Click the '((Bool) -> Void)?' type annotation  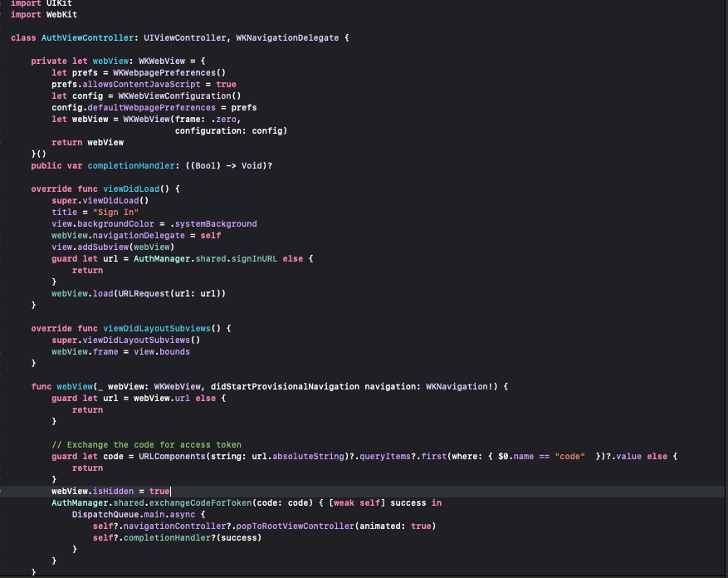coord(229,165)
